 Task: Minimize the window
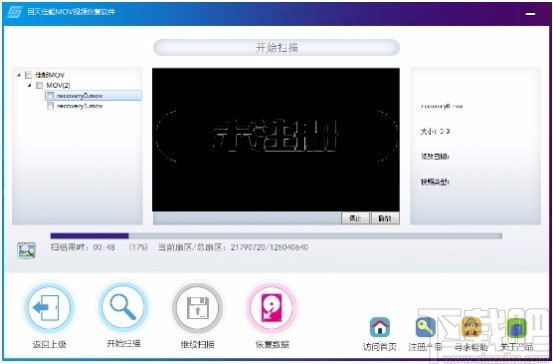(530, 14)
